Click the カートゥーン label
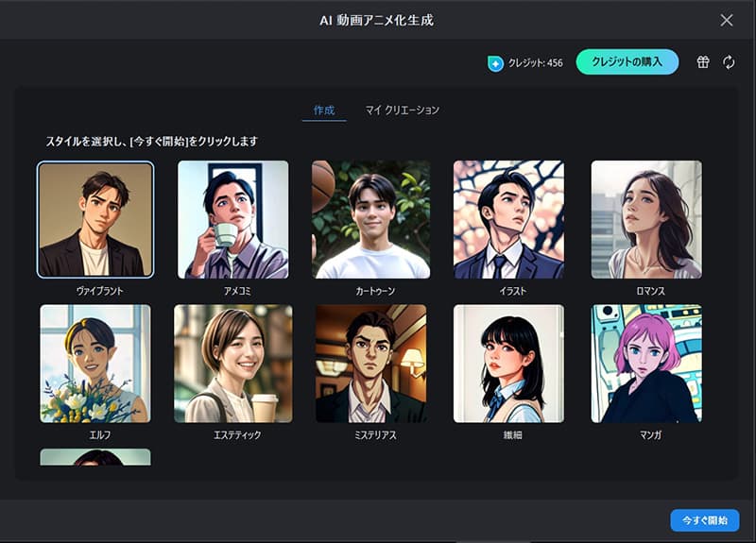The height and width of the screenshot is (543, 756). click(375, 291)
